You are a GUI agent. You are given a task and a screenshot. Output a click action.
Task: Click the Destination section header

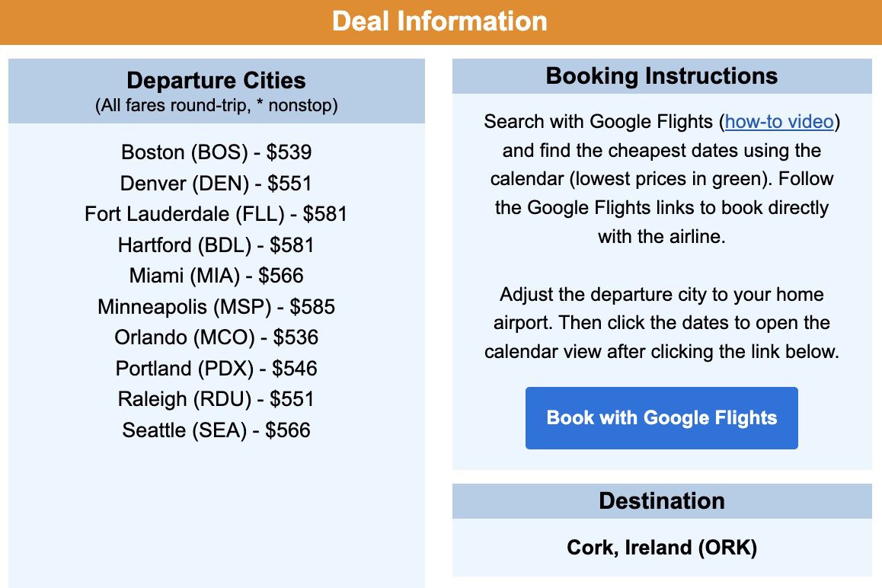661,500
